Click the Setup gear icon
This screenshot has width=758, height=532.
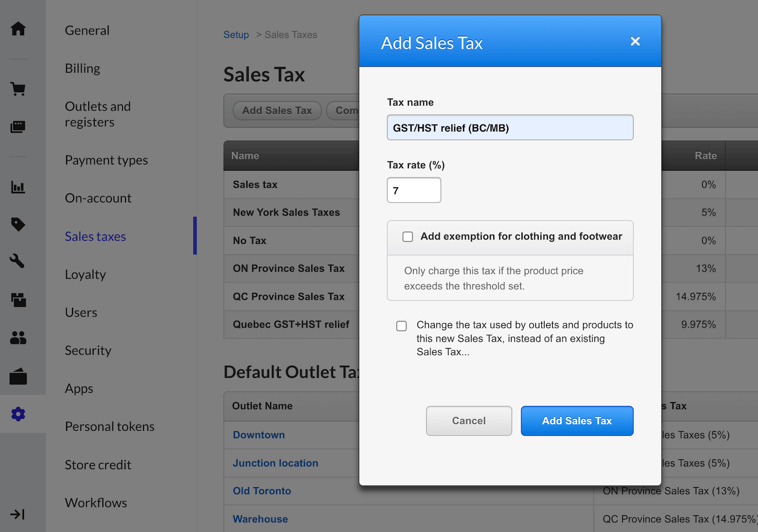pyautogui.click(x=18, y=414)
